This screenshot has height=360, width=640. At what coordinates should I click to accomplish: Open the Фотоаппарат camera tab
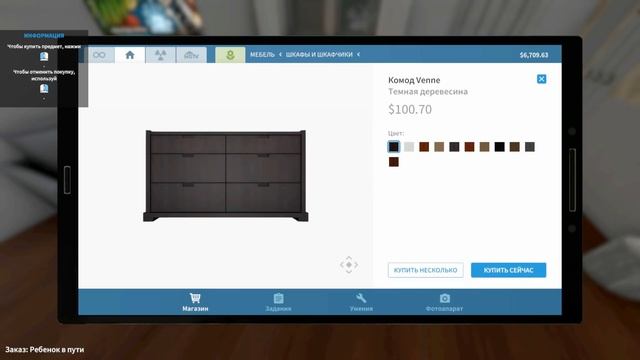tap(444, 302)
